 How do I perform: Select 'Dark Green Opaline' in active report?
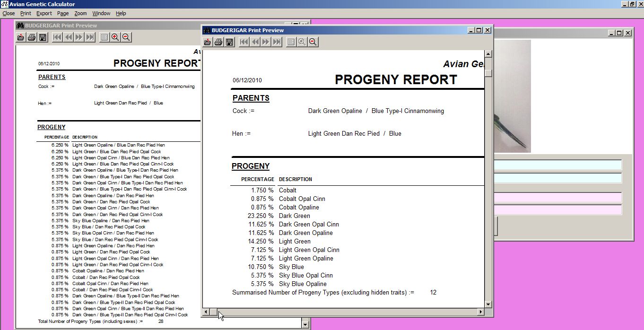pyautogui.click(x=306, y=233)
